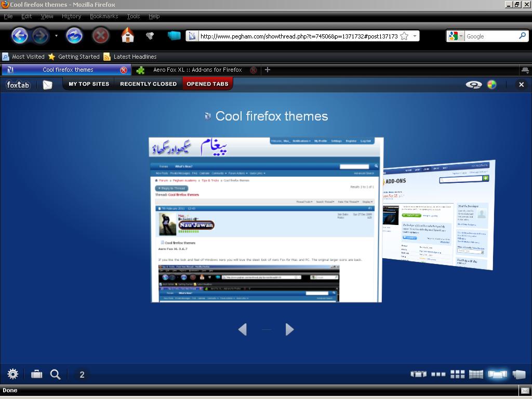Go back using the blue Back arrow

(19, 36)
